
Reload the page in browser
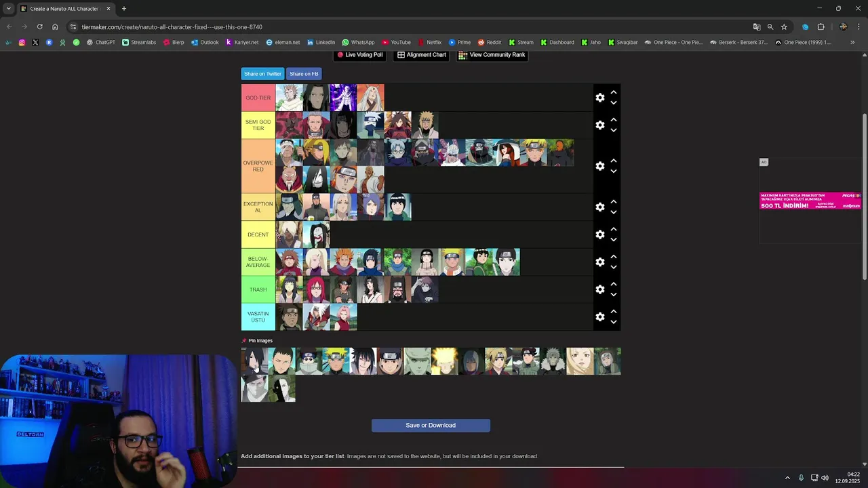[x=39, y=27]
